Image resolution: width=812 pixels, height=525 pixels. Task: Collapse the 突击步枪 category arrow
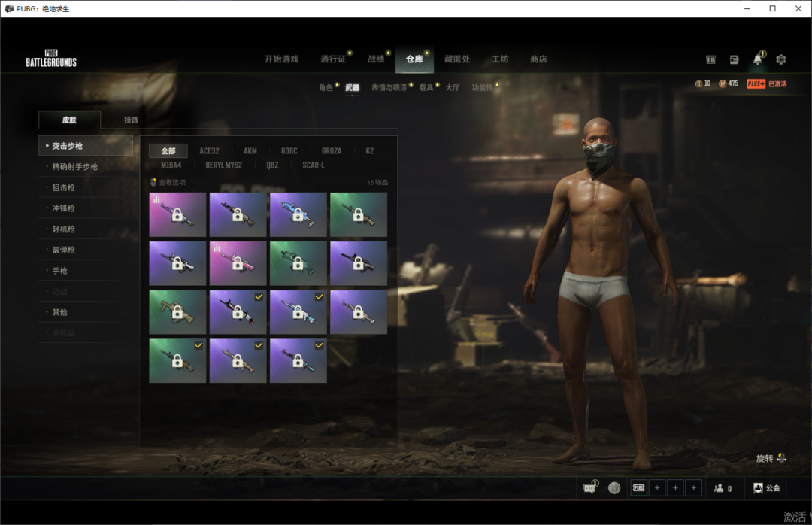[x=47, y=146]
